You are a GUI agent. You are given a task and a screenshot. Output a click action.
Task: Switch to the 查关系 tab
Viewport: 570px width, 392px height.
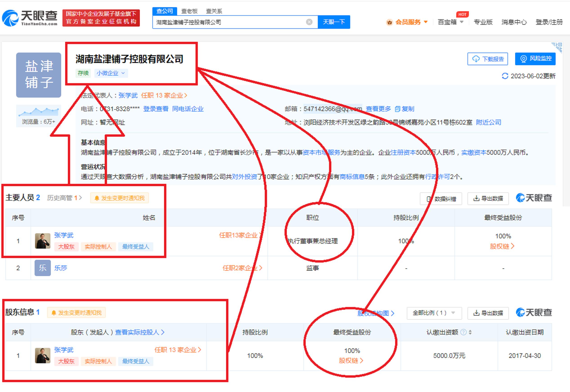tap(215, 11)
